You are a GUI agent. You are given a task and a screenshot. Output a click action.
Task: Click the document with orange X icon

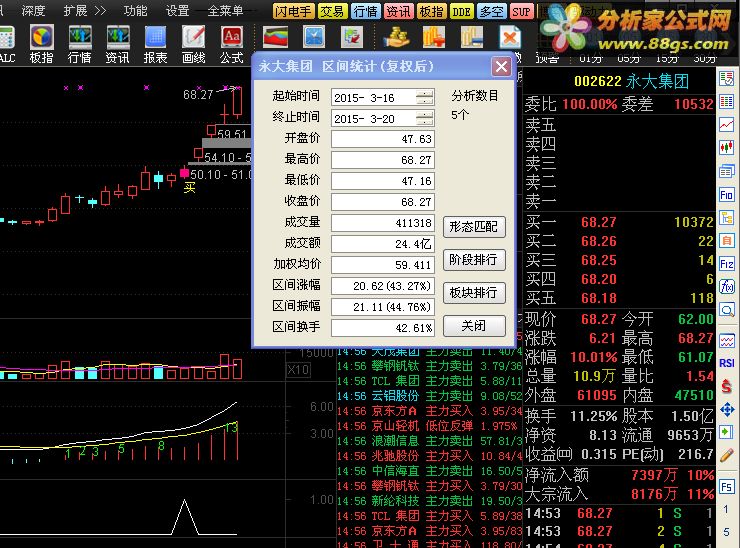coord(510,37)
